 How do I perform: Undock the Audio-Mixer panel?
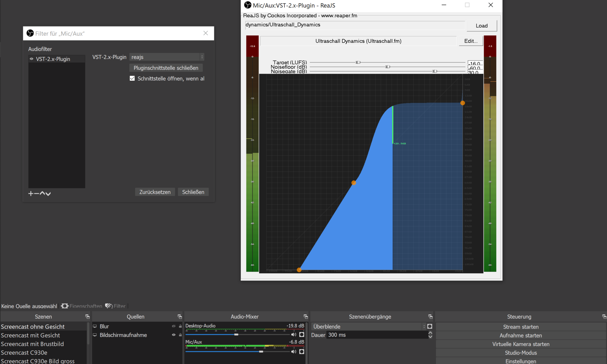[x=306, y=317]
